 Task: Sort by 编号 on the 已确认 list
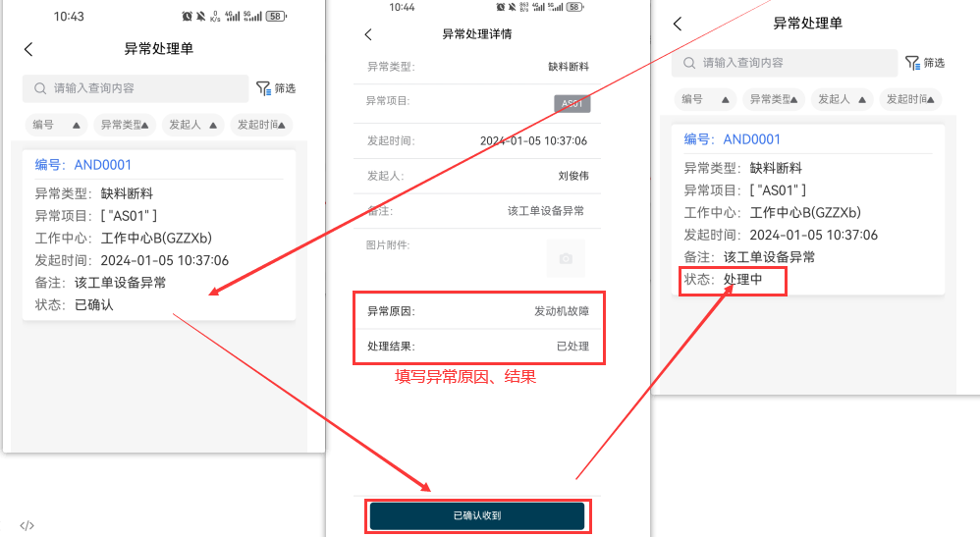coord(55,125)
